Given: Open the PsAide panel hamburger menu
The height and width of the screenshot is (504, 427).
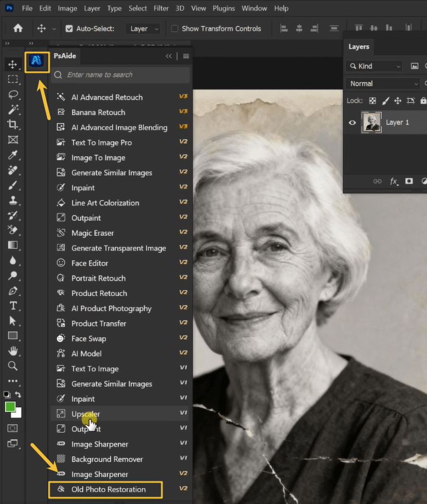Looking at the screenshot, I should (186, 56).
